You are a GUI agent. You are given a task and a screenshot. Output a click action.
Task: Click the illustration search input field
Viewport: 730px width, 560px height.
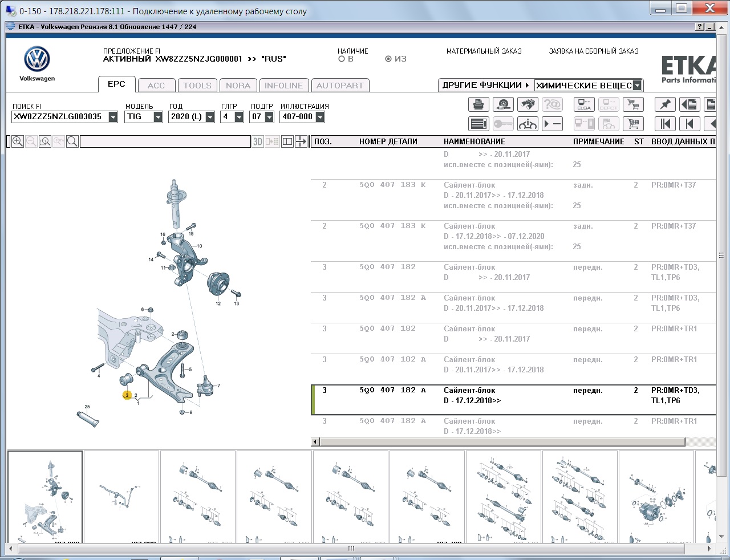(165, 141)
